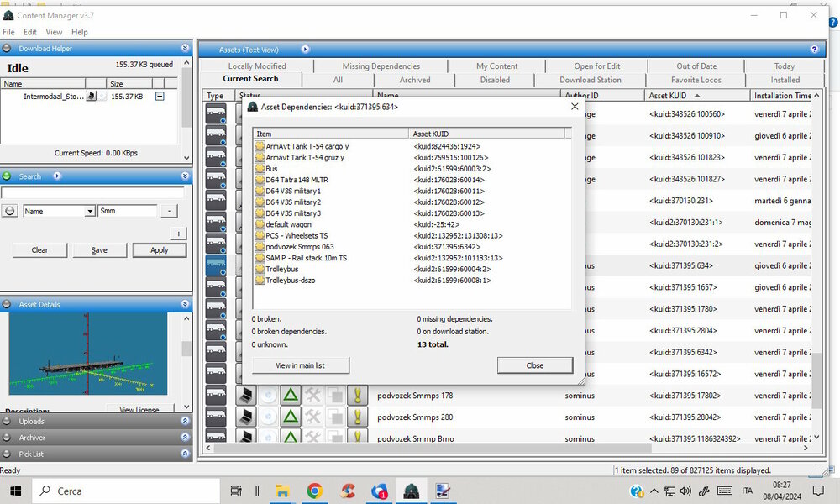
Task: Collapse the Search panel chevron
Action: [x=185, y=176]
